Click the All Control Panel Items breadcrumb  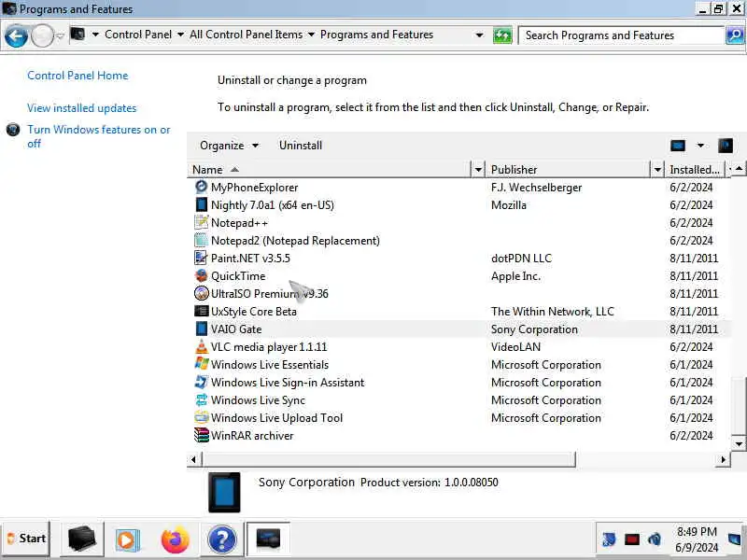click(246, 35)
